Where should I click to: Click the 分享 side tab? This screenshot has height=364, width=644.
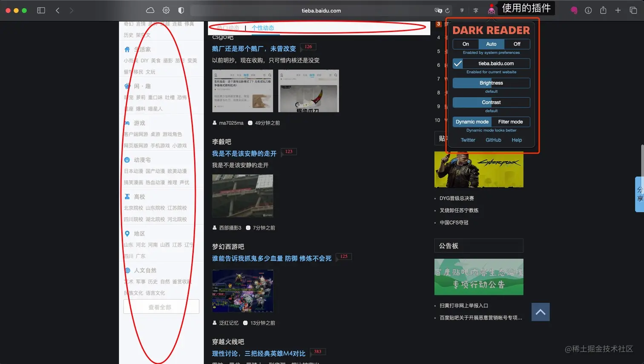point(639,194)
